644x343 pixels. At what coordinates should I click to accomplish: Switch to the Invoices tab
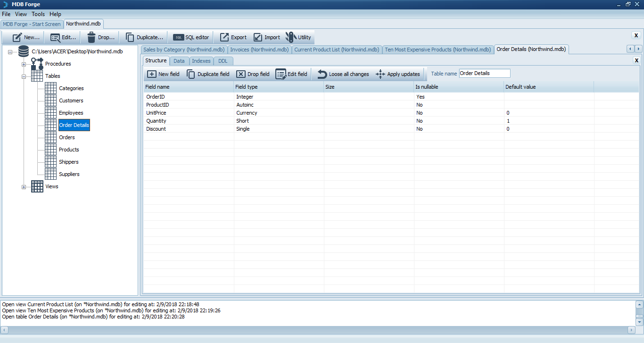pos(259,50)
